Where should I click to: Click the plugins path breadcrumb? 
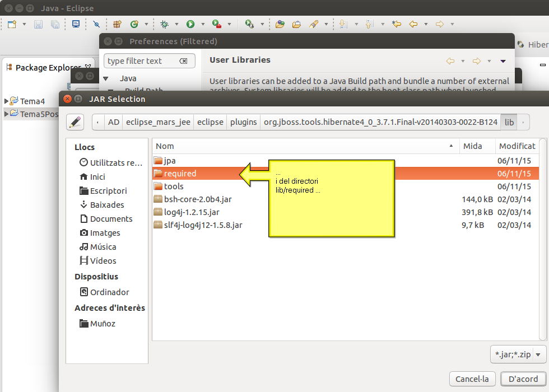click(243, 122)
